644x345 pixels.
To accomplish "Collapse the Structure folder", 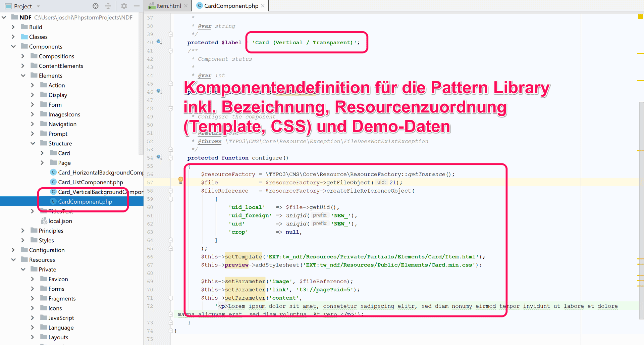I will pyautogui.click(x=33, y=143).
